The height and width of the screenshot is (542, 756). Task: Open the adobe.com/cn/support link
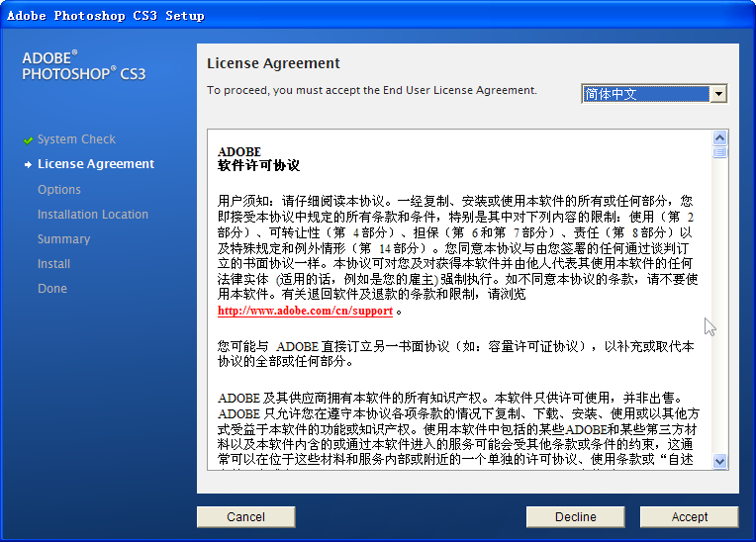305,311
